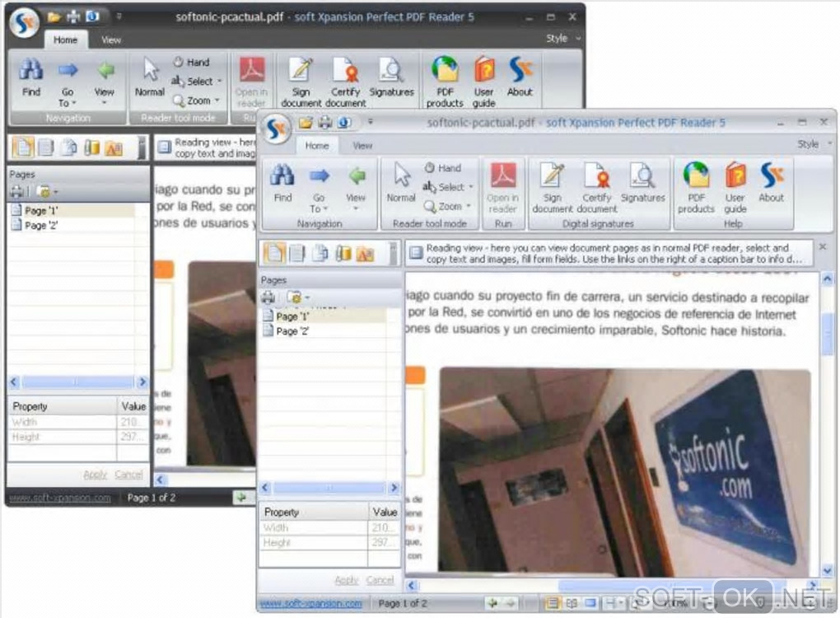Click the books/library sidebar icon in front window
Image resolution: width=840 pixels, height=618 pixels.
343,253
